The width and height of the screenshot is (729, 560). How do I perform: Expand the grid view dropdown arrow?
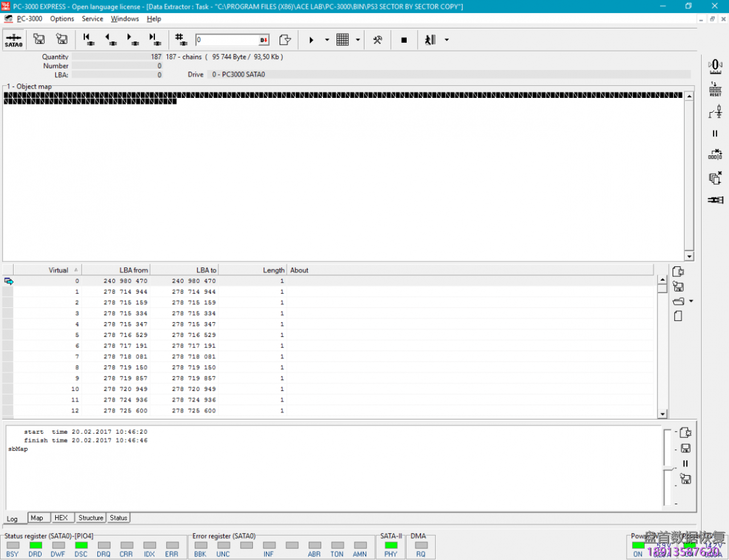click(358, 40)
